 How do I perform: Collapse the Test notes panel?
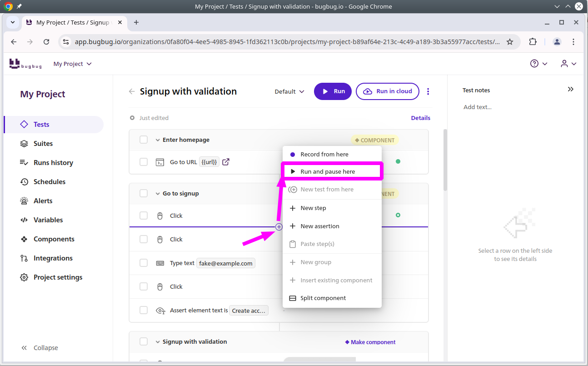(571, 90)
